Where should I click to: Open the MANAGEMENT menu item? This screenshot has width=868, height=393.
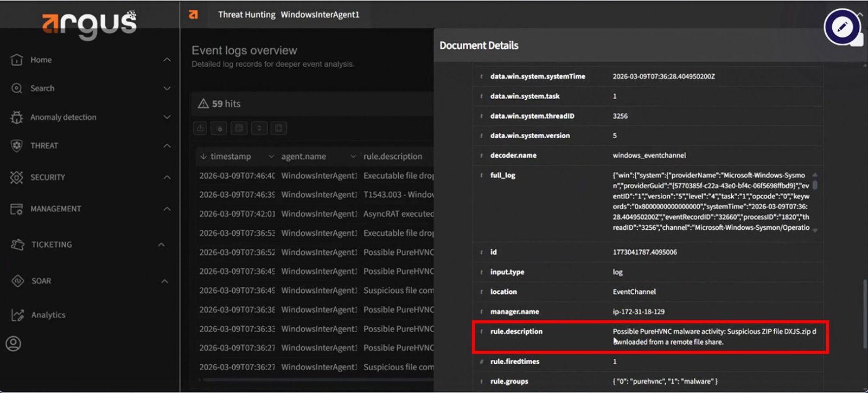click(55, 209)
